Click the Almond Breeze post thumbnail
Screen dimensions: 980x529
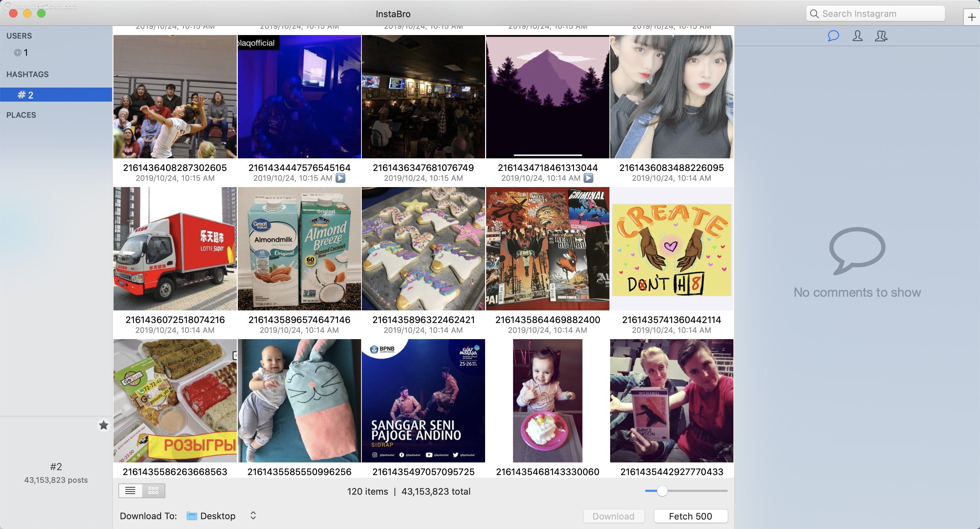(x=299, y=249)
